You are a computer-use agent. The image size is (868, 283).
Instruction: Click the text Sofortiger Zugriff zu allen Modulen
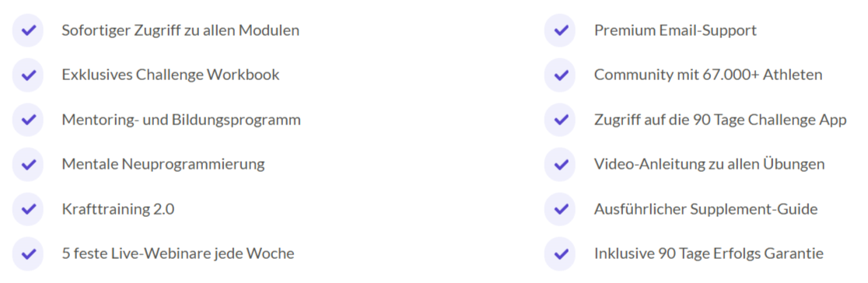point(180,30)
